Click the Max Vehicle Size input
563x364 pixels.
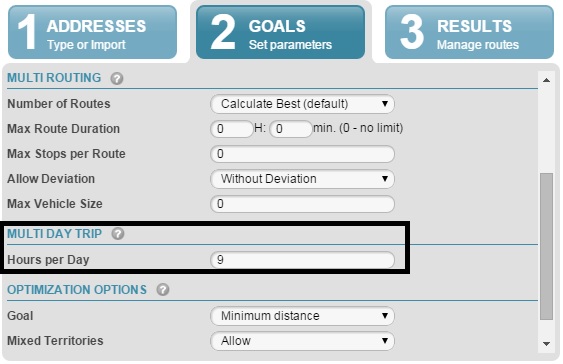302,204
